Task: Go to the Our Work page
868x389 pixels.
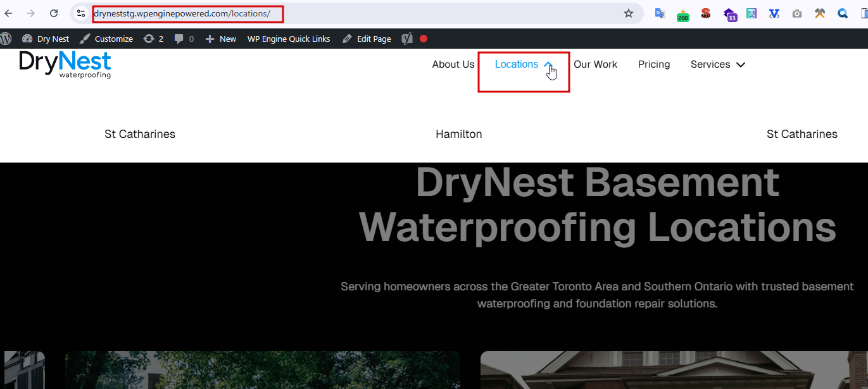Action: click(x=595, y=65)
